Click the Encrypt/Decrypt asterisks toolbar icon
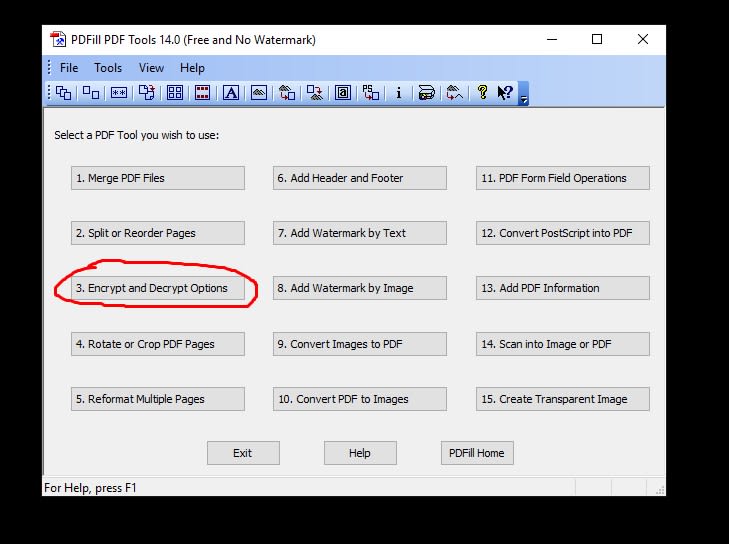This screenshot has width=729, height=544. [x=119, y=93]
